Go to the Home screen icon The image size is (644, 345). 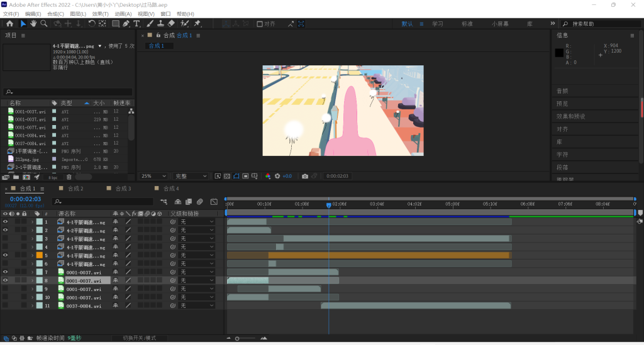9,24
